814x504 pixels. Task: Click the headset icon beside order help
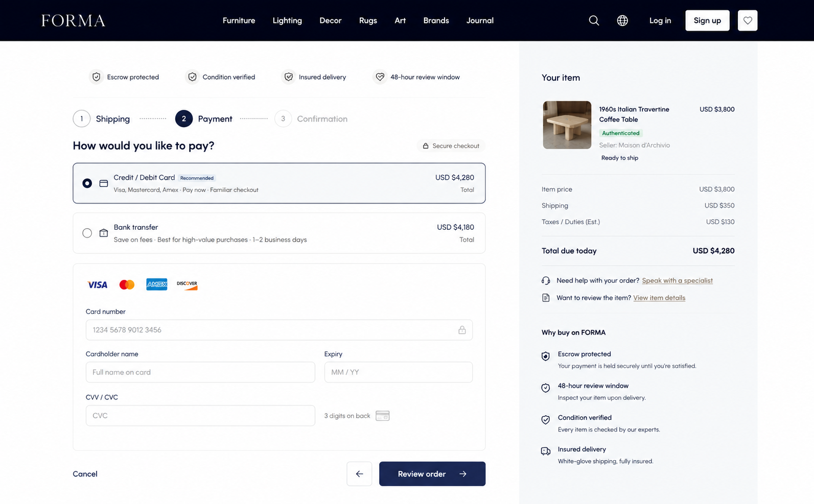tap(546, 281)
